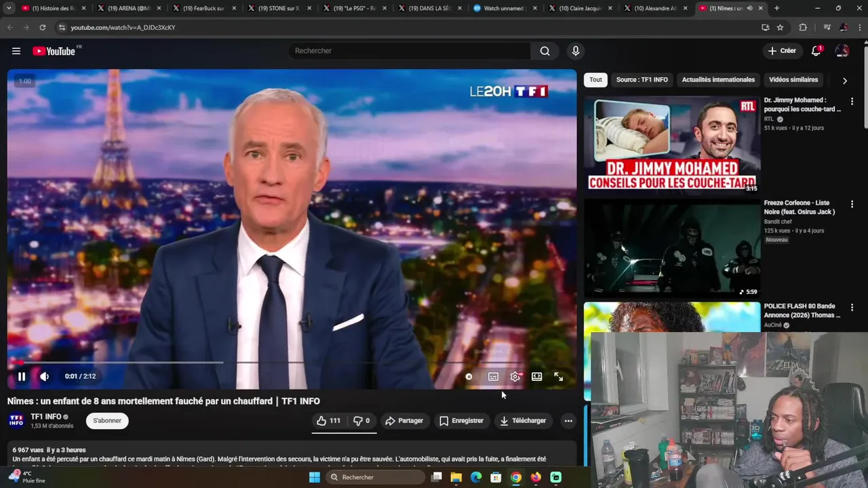The height and width of the screenshot is (488, 868).
Task: Open options for the Freeze Corleone video
Action: pyautogui.click(x=852, y=205)
